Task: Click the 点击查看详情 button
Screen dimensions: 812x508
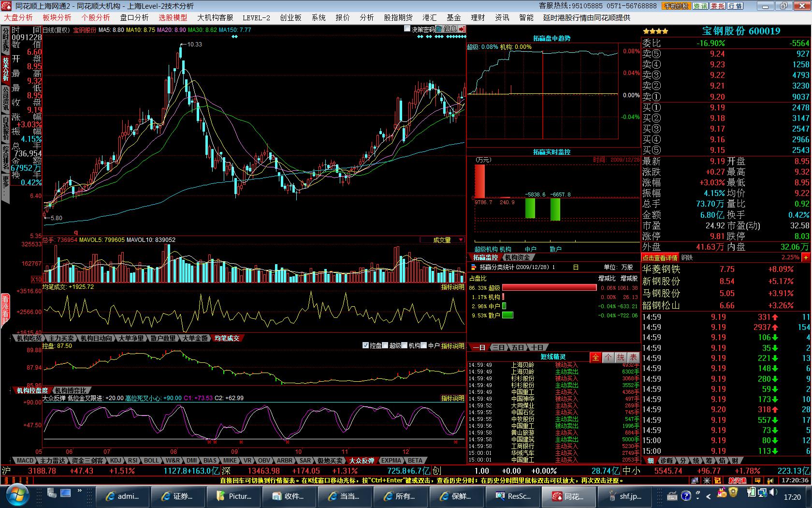Action: click(x=660, y=258)
